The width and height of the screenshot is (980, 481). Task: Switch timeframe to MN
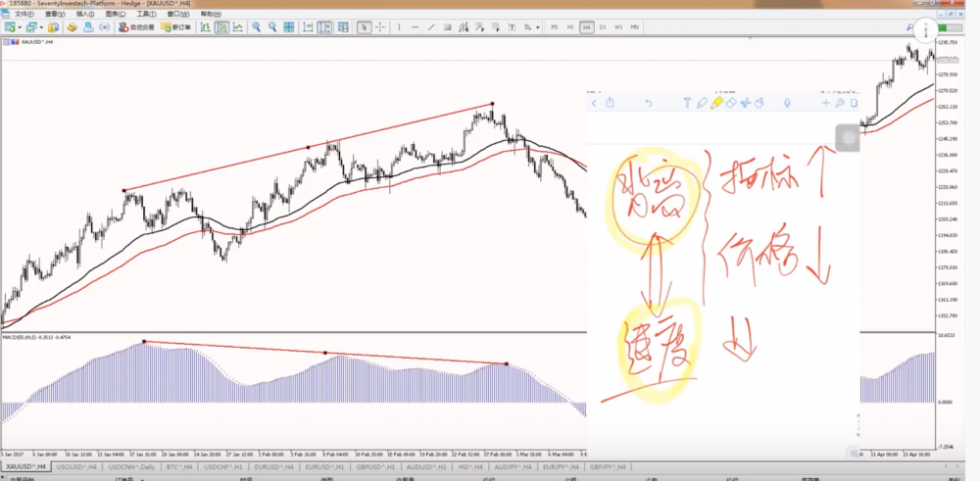634,27
